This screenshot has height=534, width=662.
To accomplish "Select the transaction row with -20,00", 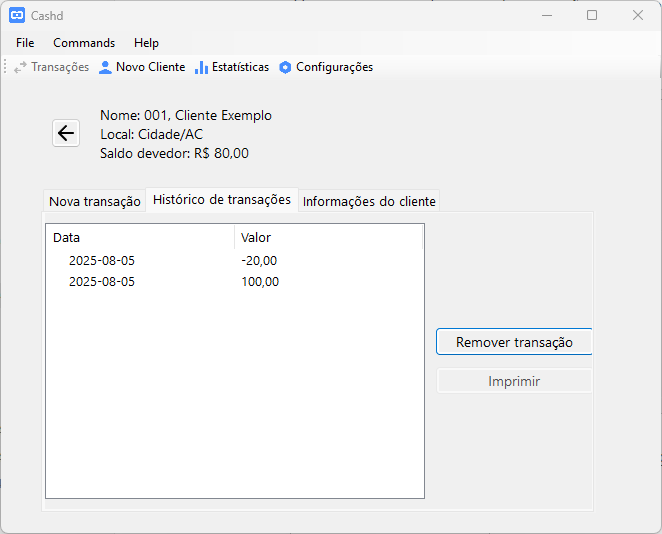I will tap(235, 261).
